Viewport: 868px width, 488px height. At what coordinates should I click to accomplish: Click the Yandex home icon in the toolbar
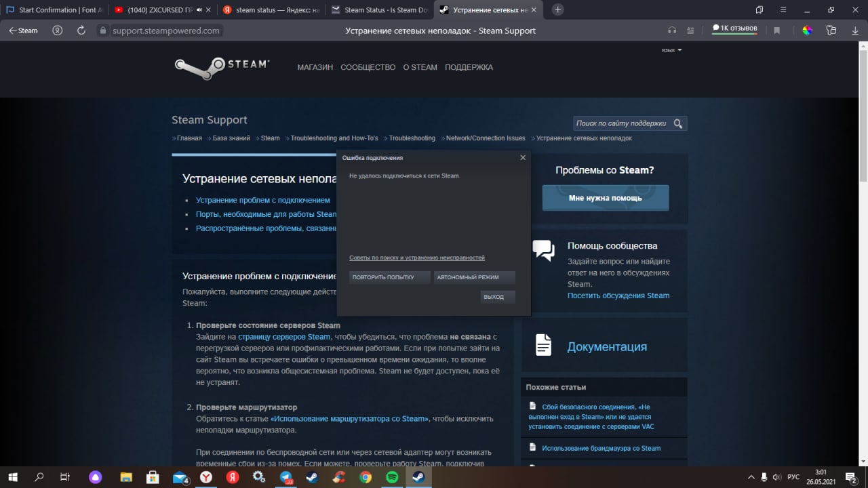pos(58,30)
